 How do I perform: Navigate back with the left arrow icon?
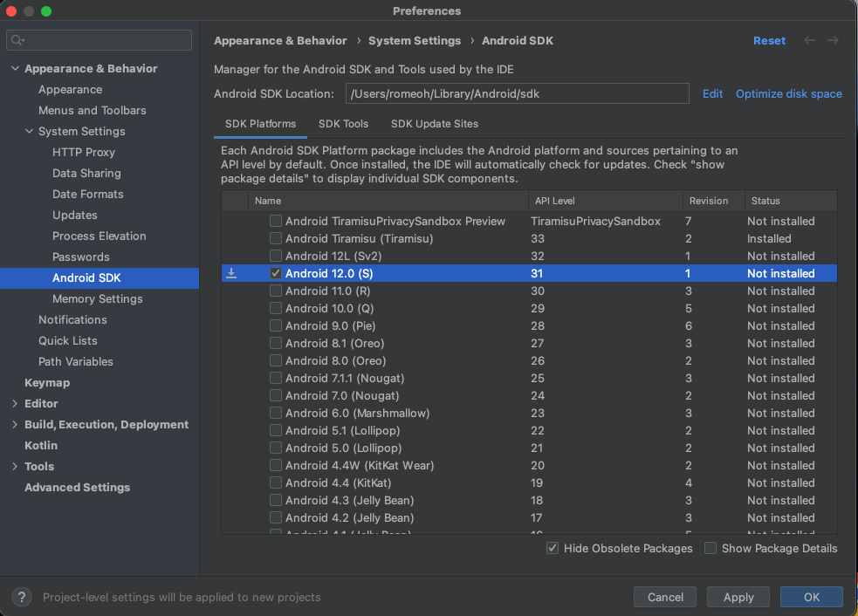(x=809, y=40)
